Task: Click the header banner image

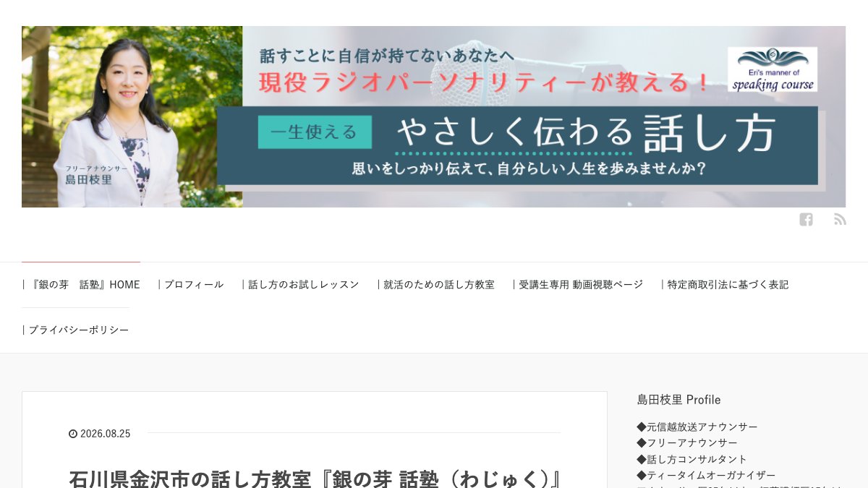Action: point(433,117)
